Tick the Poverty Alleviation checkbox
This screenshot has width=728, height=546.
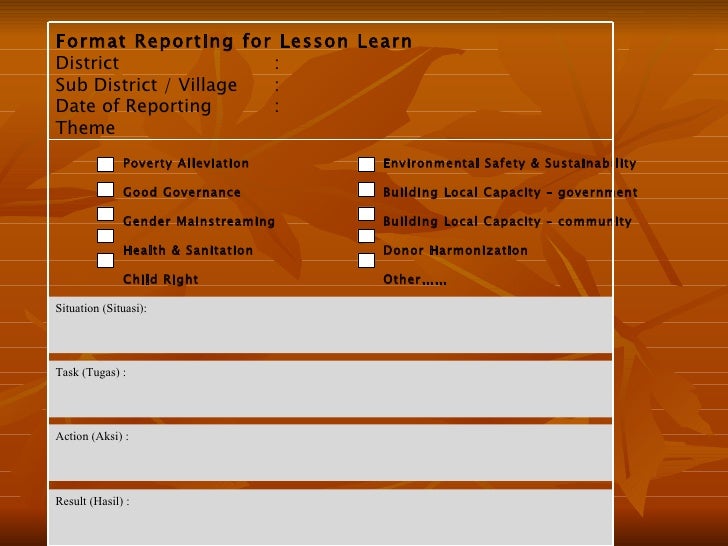click(x=105, y=164)
